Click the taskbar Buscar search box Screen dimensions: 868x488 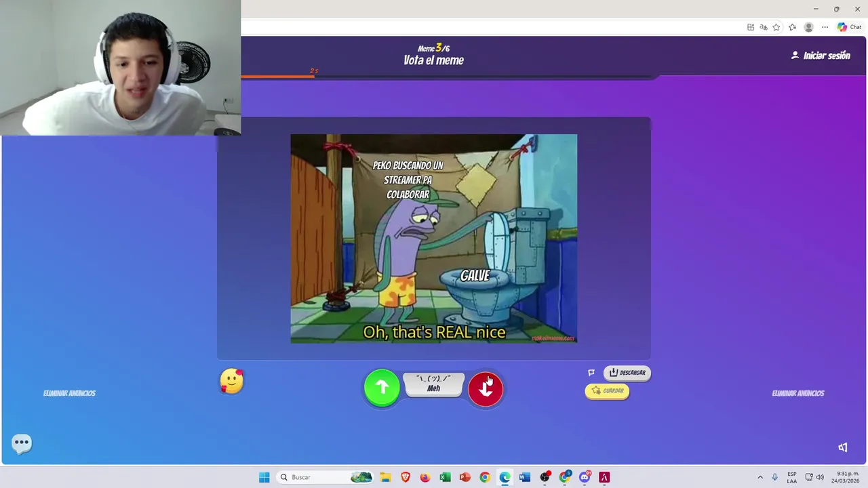(x=325, y=477)
